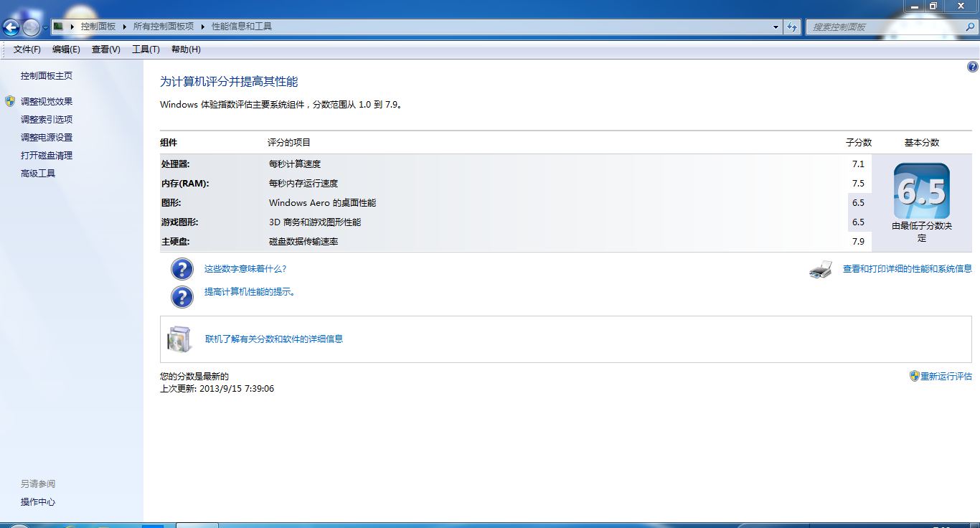The height and width of the screenshot is (528, 980).
Task: Click 重新运行评估 link
Action: [x=946, y=377]
